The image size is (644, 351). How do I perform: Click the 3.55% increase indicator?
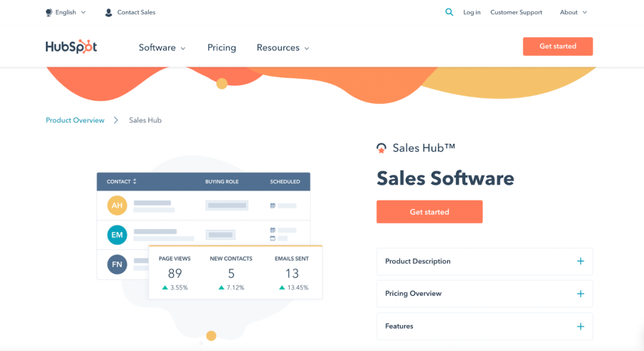click(175, 288)
